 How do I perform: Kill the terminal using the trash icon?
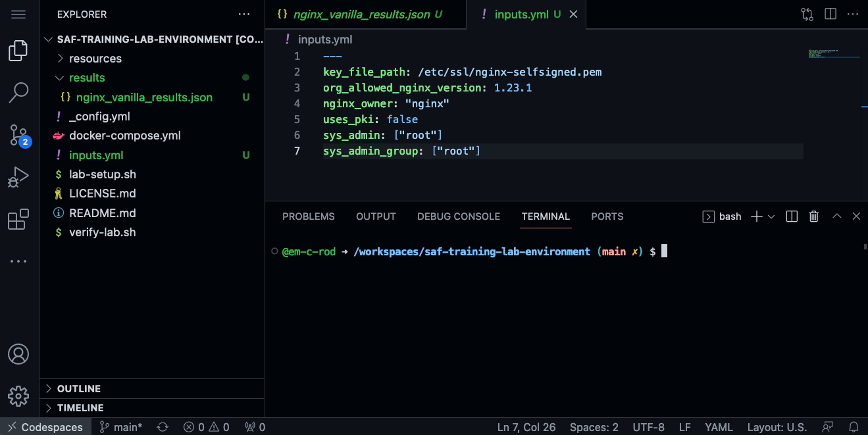[x=813, y=216]
